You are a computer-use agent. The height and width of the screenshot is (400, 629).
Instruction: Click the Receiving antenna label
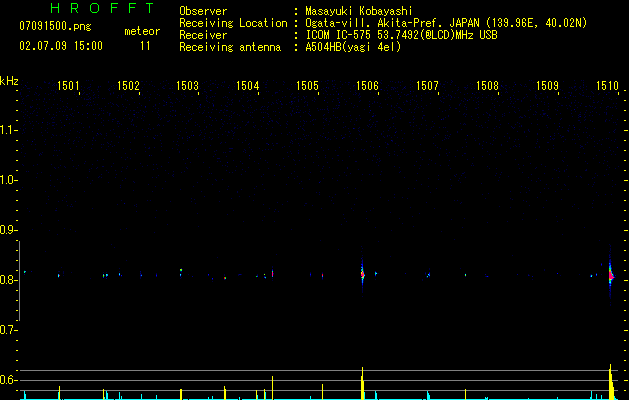pos(230,47)
